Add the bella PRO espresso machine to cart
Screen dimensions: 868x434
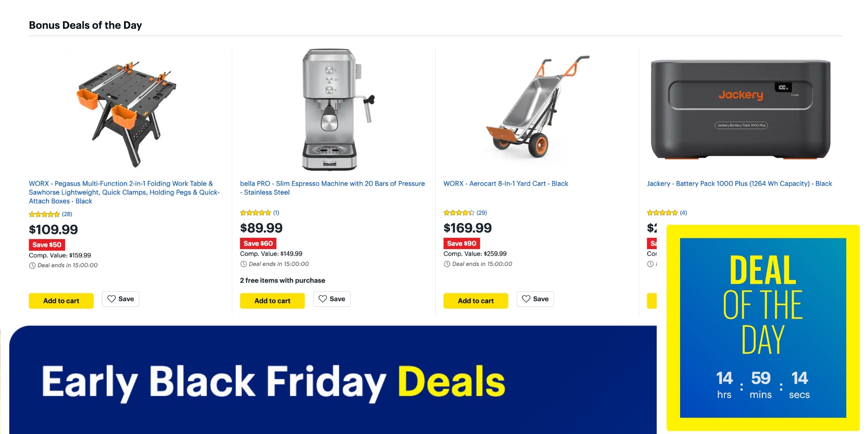click(272, 300)
